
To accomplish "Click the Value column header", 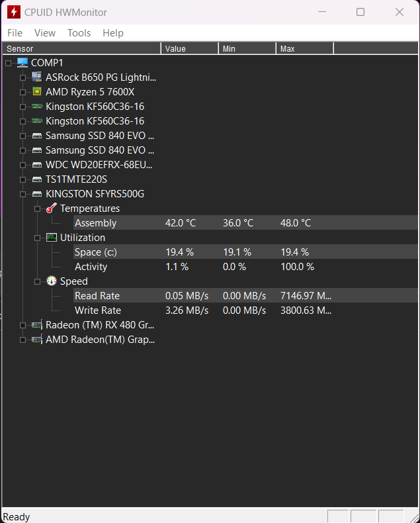I will [x=190, y=49].
